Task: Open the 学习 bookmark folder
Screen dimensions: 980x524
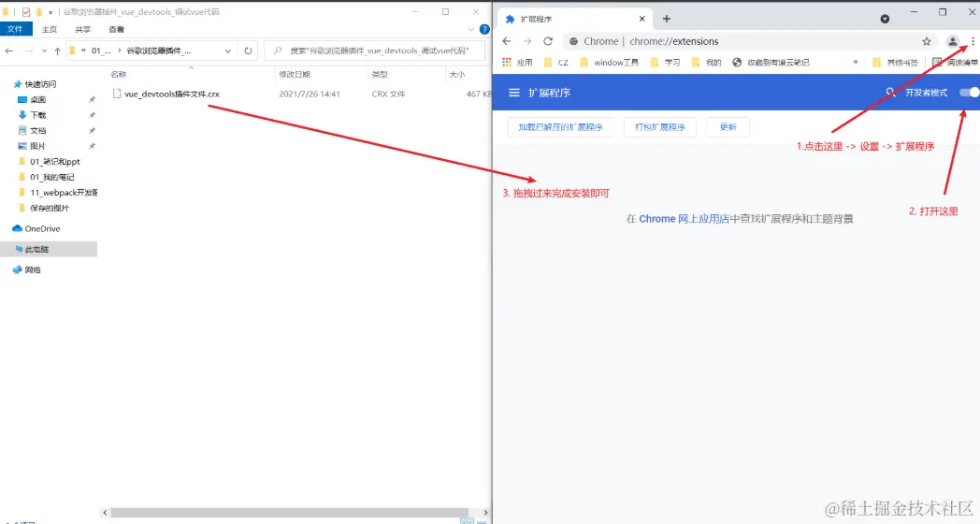Action: 666,62
